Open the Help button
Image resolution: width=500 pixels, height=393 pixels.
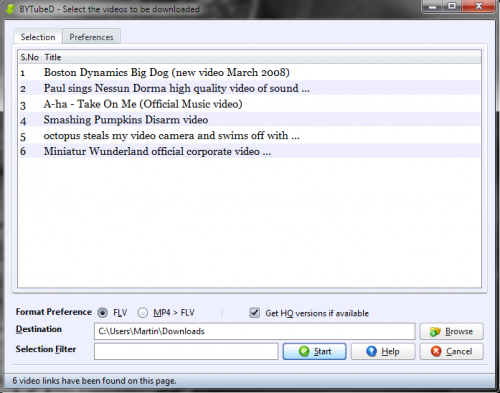click(383, 351)
